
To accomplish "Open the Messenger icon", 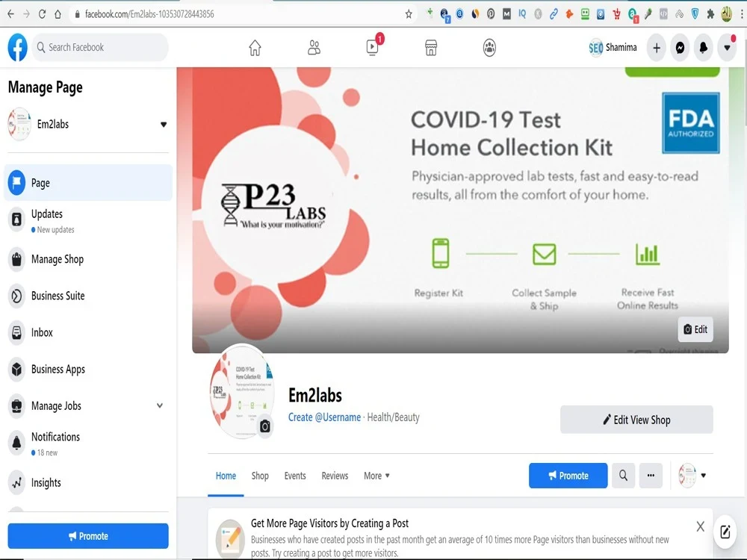I will [x=680, y=48].
